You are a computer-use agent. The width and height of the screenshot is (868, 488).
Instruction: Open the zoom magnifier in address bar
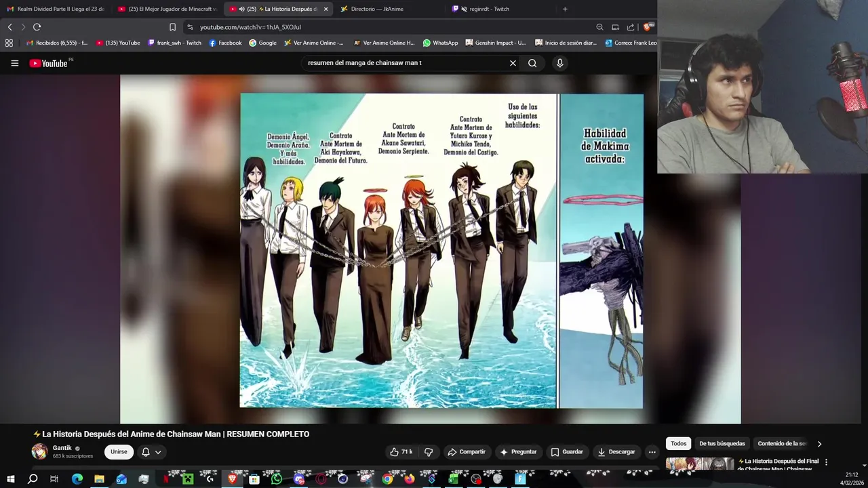599,27
